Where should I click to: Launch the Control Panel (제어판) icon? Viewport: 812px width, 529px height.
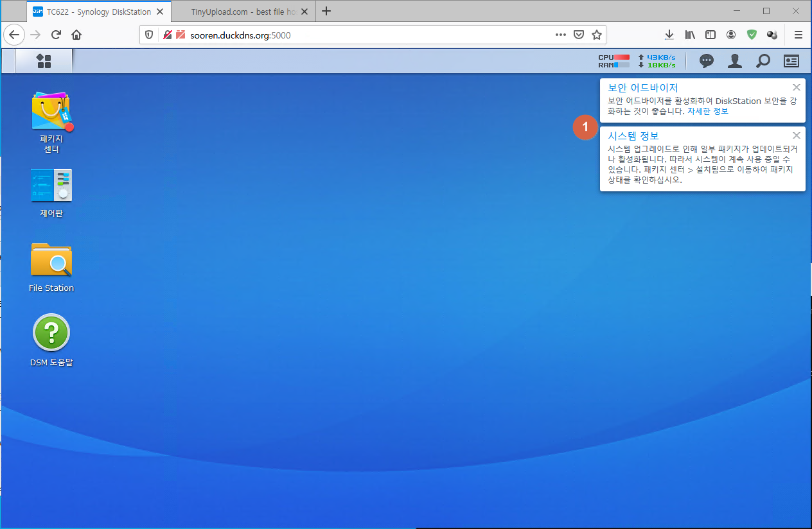[51, 193]
